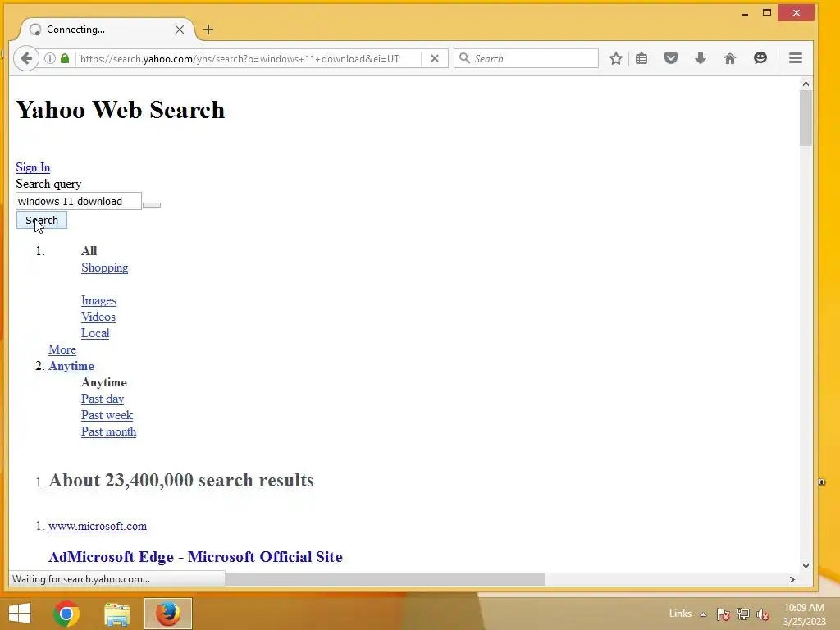Click the smiley face toolbar icon
Image resolution: width=840 pixels, height=630 pixels.
click(x=760, y=58)
